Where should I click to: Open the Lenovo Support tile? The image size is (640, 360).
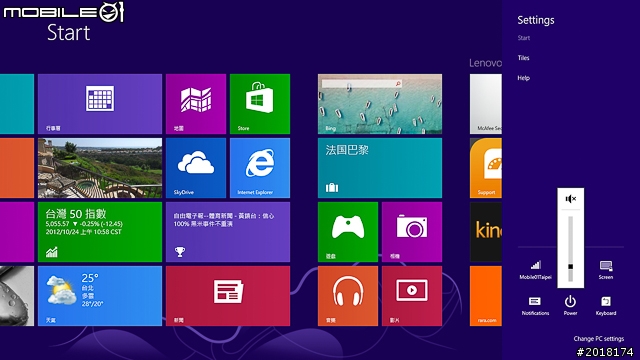[486, 168]
